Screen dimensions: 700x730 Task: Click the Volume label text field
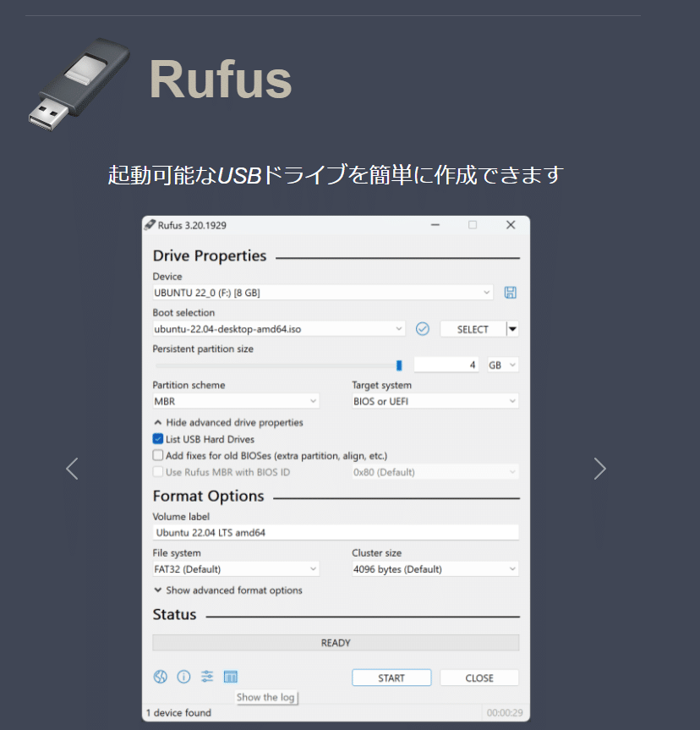(x=336, y=533)
